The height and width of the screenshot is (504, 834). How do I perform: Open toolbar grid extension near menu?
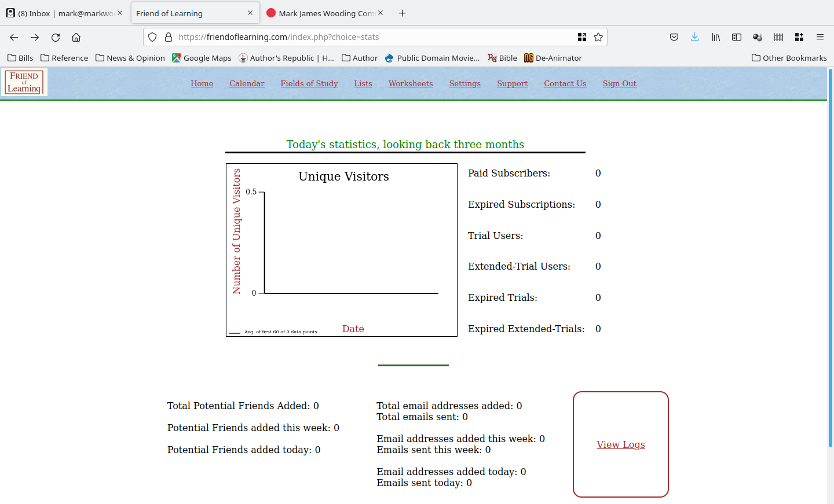pos(799,37)
